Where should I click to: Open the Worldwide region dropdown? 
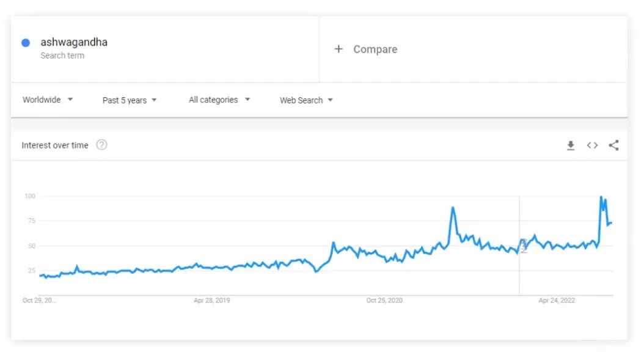coord(48,100)
